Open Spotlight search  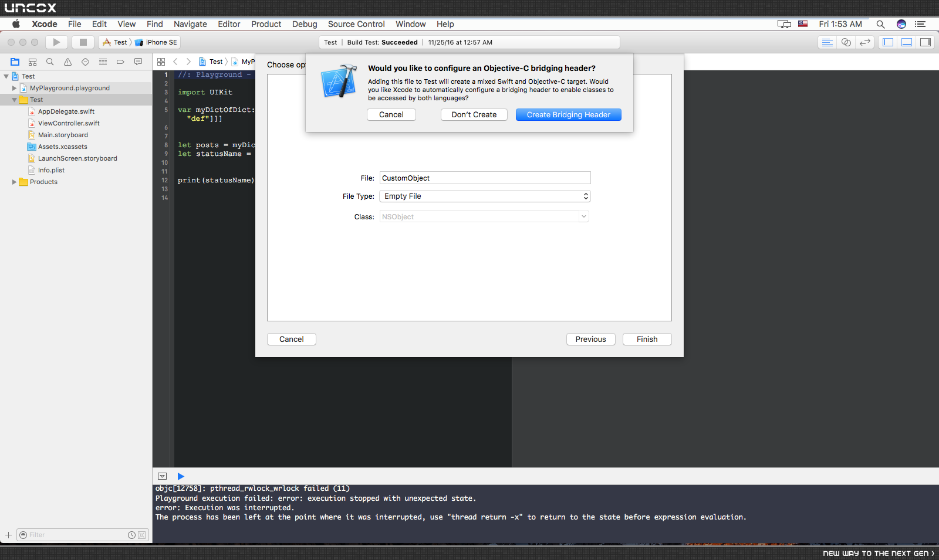[x=880, y=24]
